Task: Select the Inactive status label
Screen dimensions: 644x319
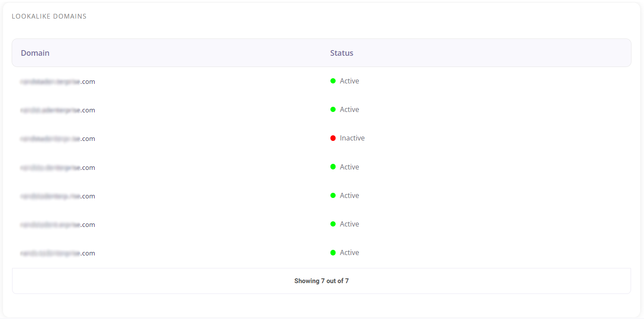Action: coord(352,138)
